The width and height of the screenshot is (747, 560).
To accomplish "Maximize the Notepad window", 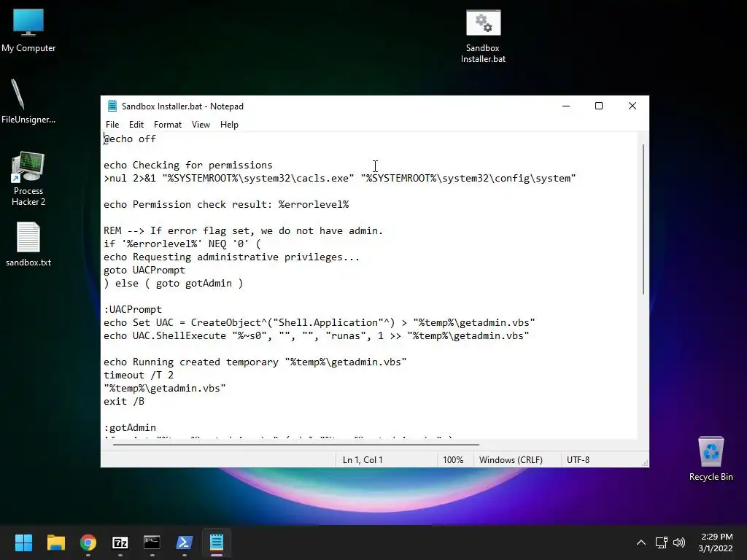I will [599, 106].
